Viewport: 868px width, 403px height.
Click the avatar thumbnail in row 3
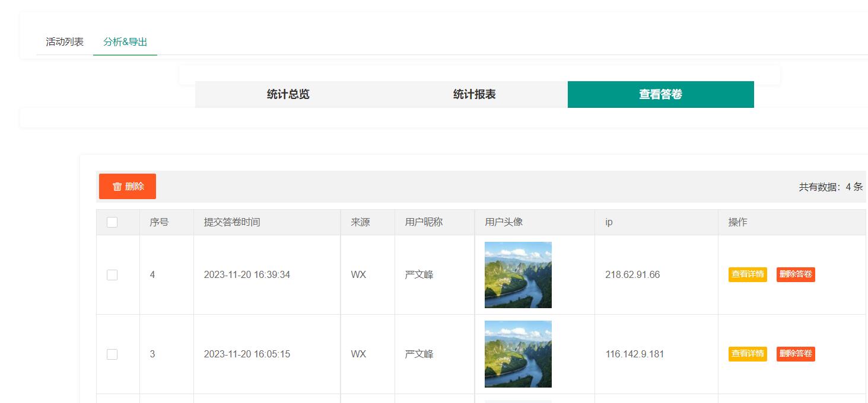click(x=518, y=354)
